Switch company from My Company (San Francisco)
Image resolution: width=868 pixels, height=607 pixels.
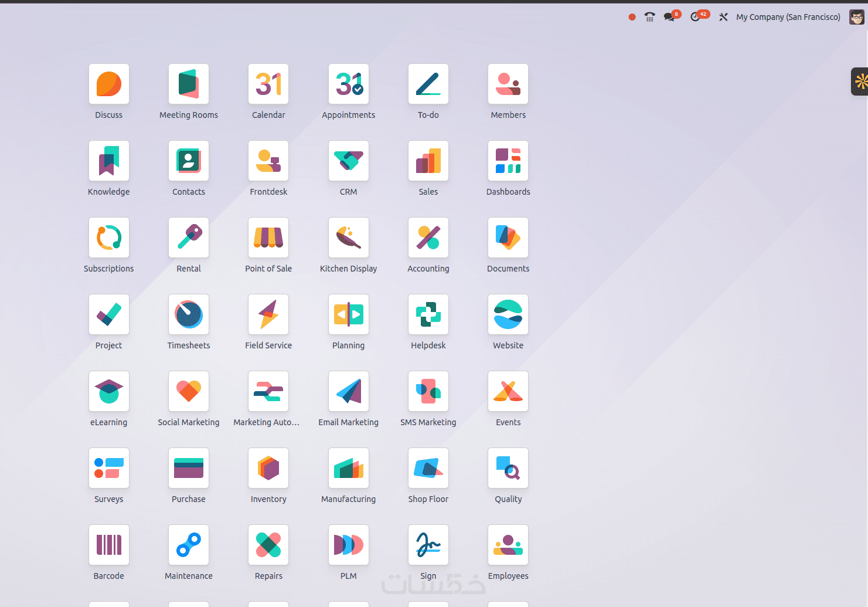click(x=788, y=17)
